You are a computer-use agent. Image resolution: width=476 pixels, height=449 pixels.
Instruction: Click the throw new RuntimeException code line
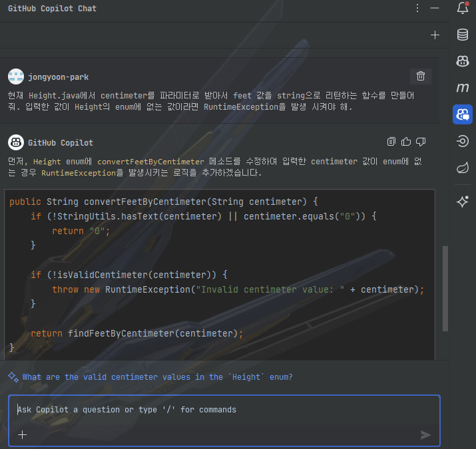point(238,290)
